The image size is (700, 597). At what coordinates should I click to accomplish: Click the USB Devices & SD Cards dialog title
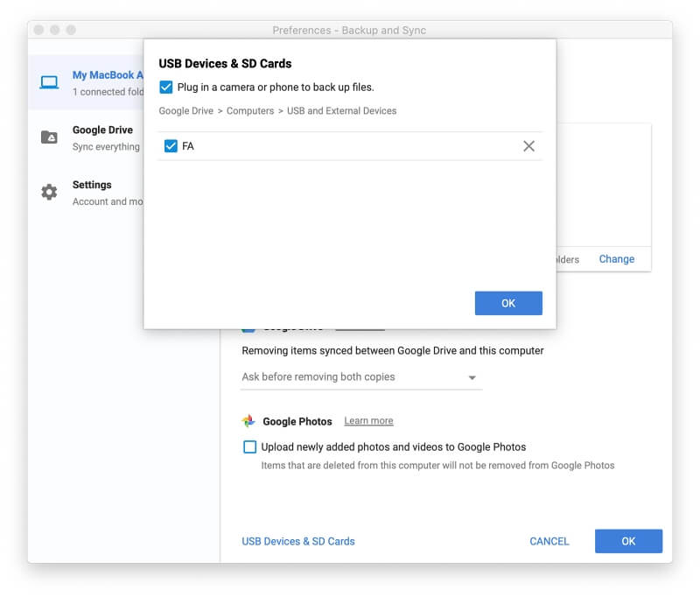(x=225, y=63)
